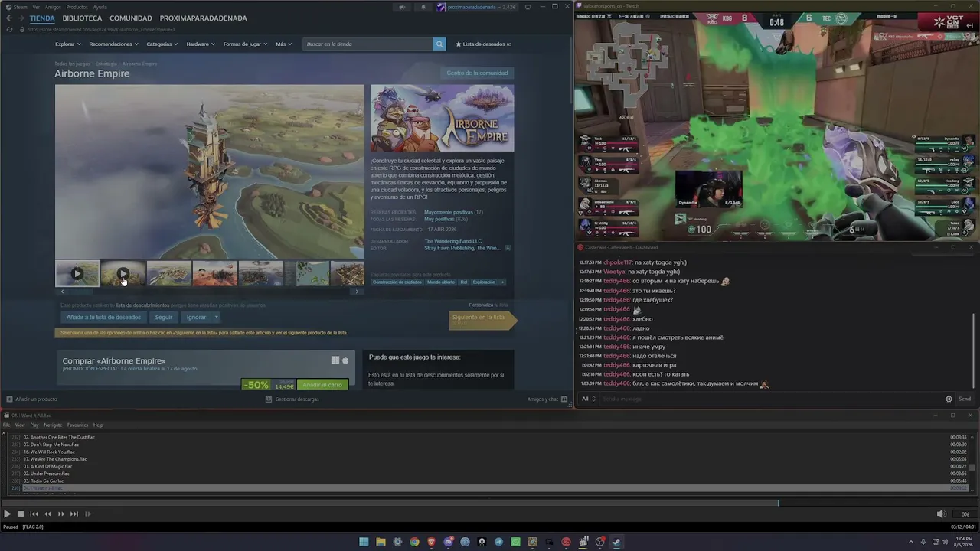Open the All chat filter dropdown in Twitch chat

[588, 399]
